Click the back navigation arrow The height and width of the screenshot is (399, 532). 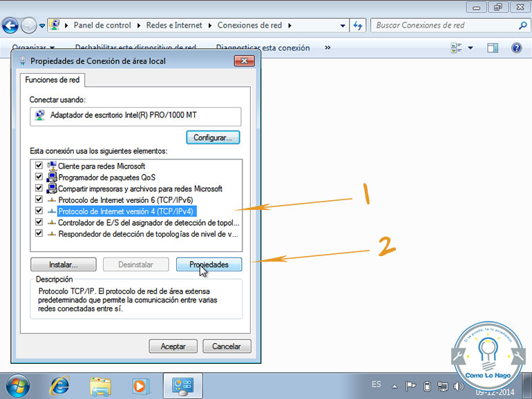[10, 26]
